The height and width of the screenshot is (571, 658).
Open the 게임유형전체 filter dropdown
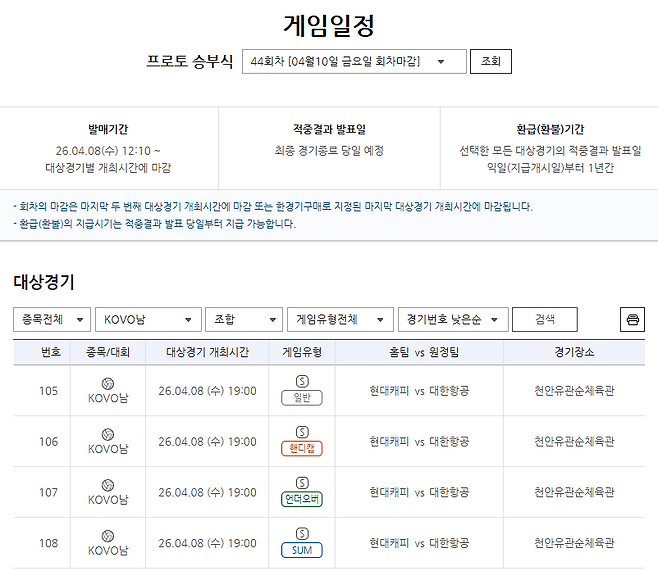coord(340,320)
